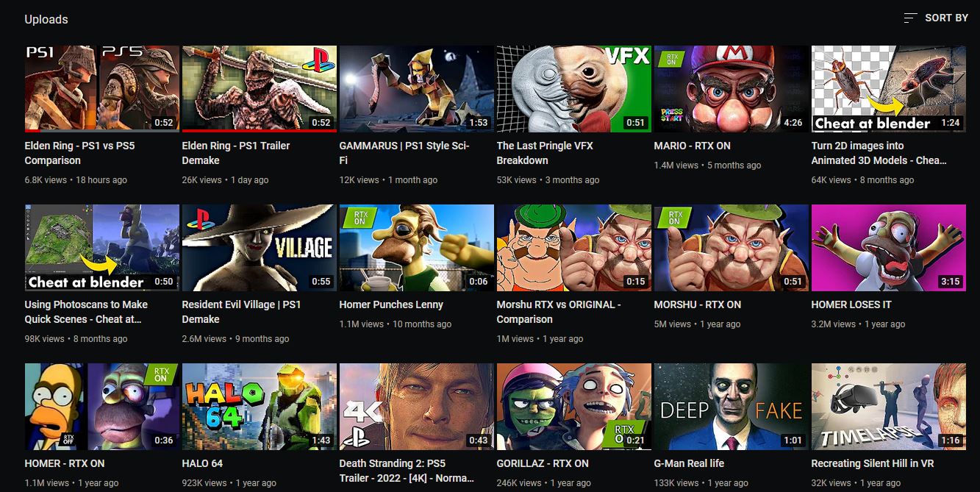Open the GORILLAZ - RTX ON thumbnail
The height and width of the screenshot is (492, 980).
click(573, 406)
